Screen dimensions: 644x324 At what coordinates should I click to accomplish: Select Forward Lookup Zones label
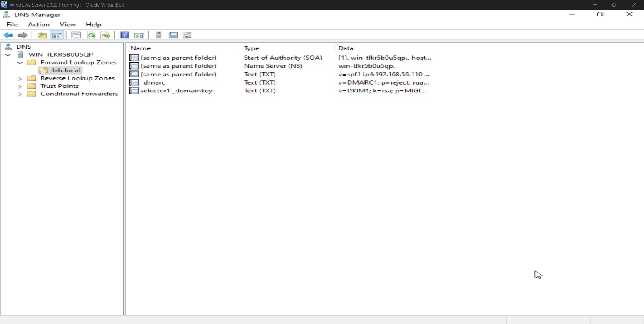pyautogui.click(x=78, y=62)
